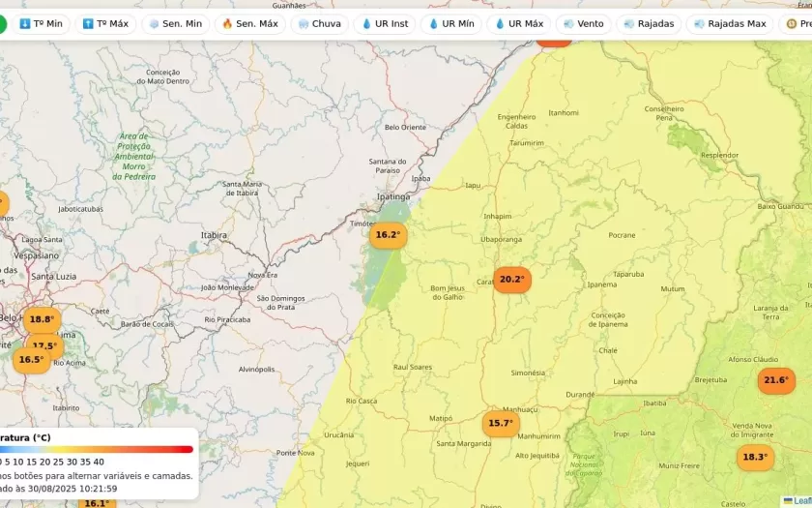Display the Vento wind layer

pos(583,23)
